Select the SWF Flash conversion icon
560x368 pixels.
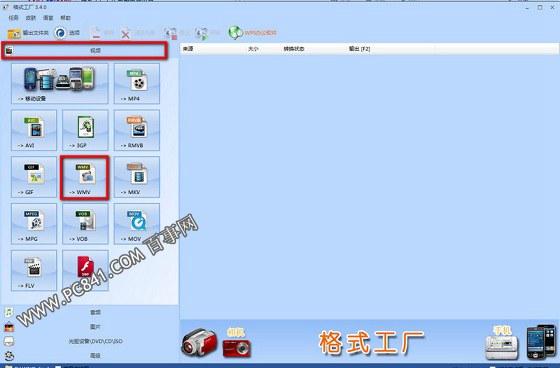(x=85, y=271)
